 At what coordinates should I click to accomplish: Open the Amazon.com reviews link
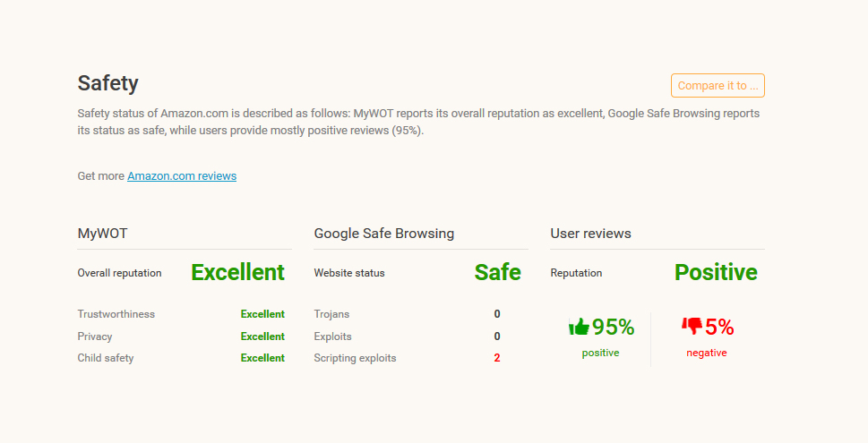coord(182,176)
